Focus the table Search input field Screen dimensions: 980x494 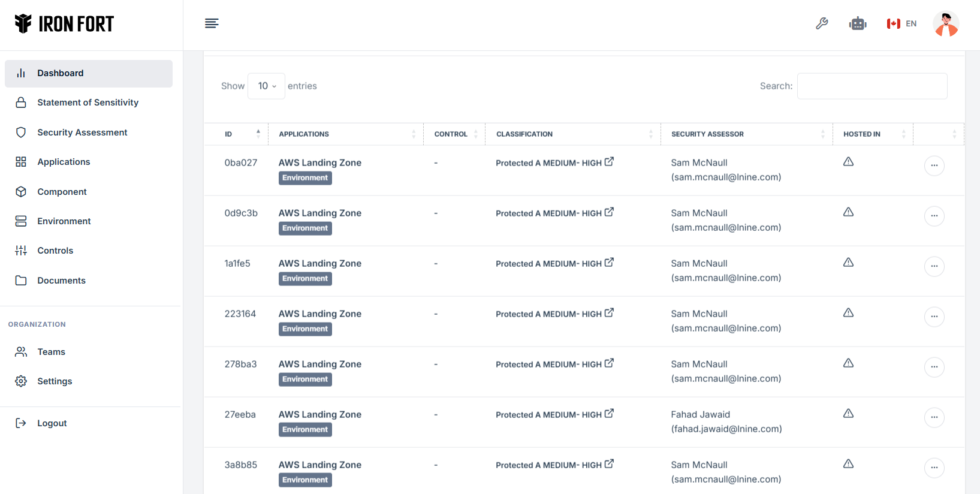pos(872,86)
